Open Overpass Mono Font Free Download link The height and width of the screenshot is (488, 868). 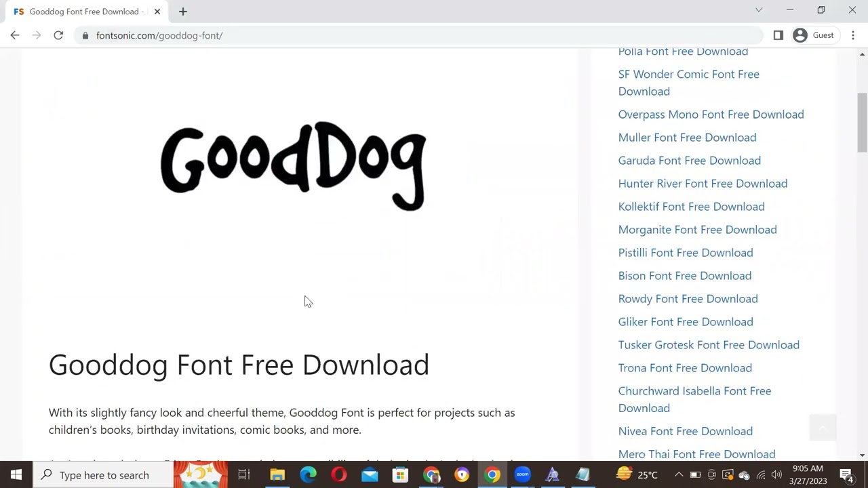(711, 115)
